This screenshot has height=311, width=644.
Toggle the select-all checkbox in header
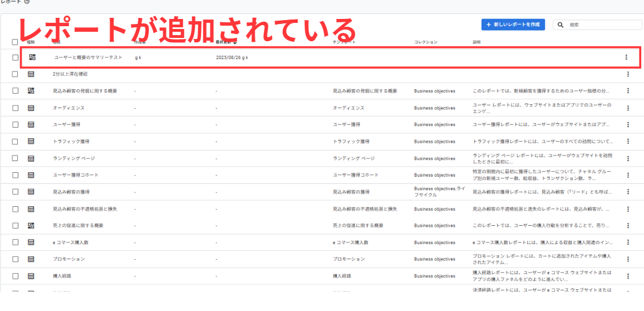coord(15,42)
